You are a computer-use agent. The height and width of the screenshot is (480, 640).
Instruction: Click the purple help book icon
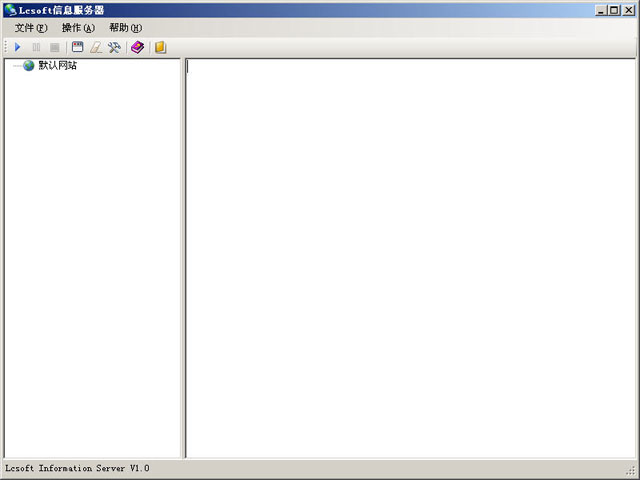click(137, 47)
